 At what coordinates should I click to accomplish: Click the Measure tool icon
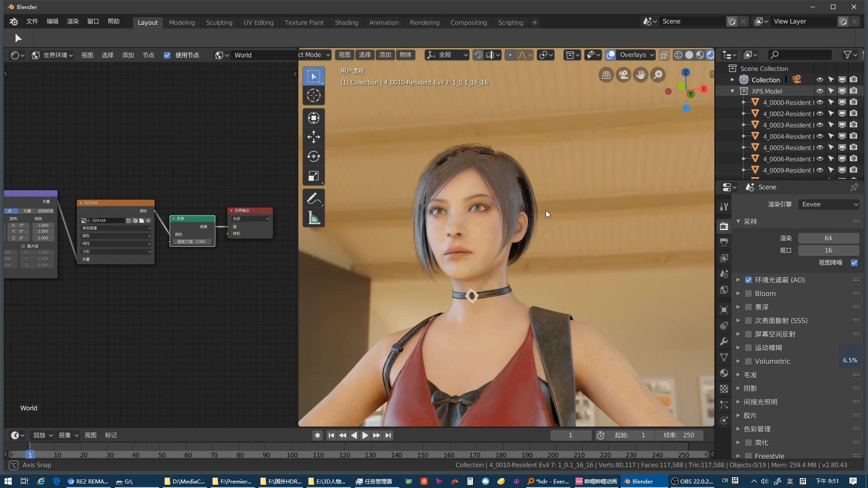click(x=314, y=219)
